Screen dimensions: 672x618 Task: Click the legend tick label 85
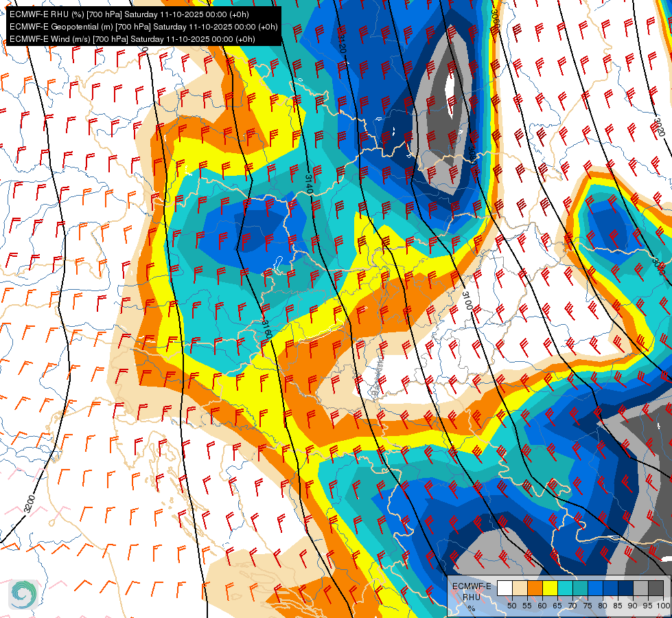pyautogui.click(x=618, y=606)
